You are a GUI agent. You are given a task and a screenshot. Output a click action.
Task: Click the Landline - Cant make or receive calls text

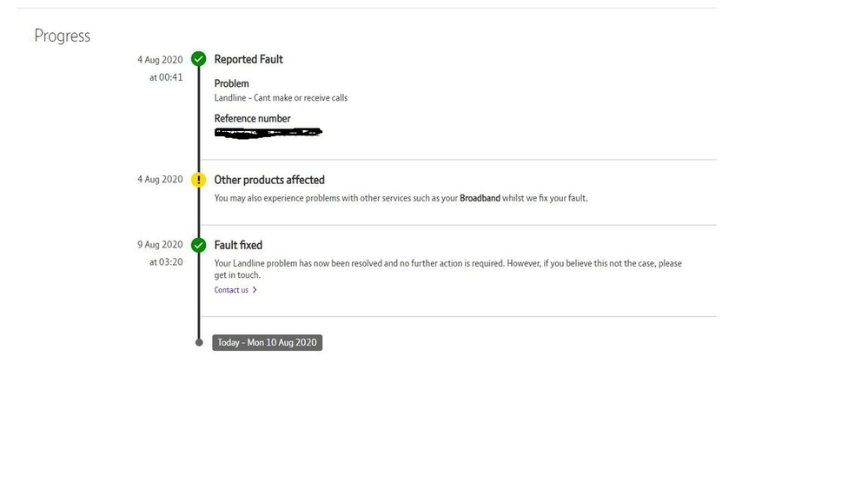[x=281, y=98]
